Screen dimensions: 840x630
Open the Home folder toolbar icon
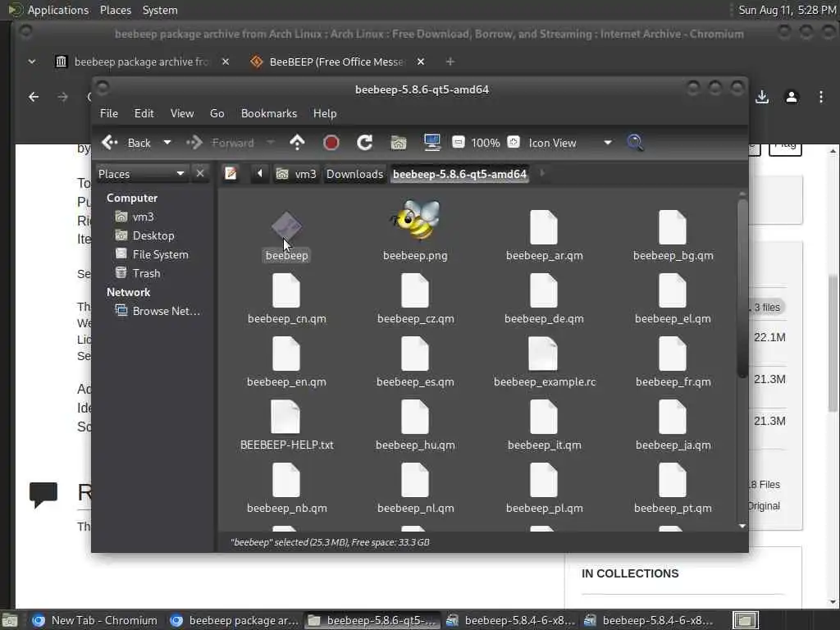[399, 143]
